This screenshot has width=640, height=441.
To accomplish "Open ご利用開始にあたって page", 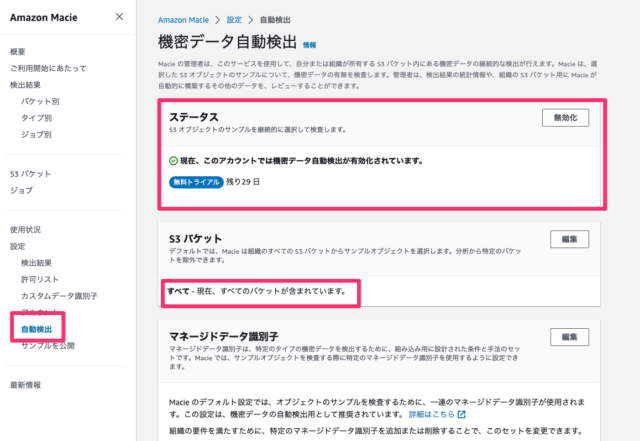I will 48,68.
